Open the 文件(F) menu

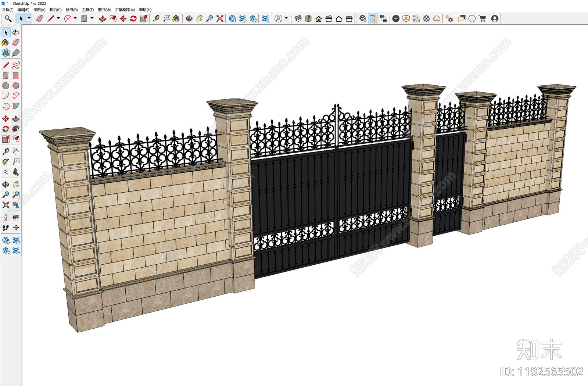click(x=8, y=10)
